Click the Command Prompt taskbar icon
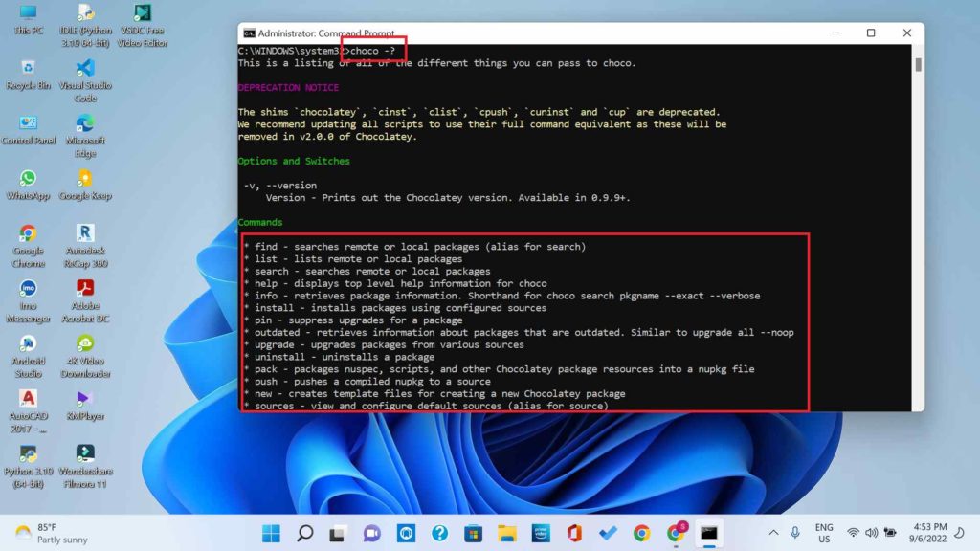The height and width of the screenshot is (551, 980). tap(709, 533)
